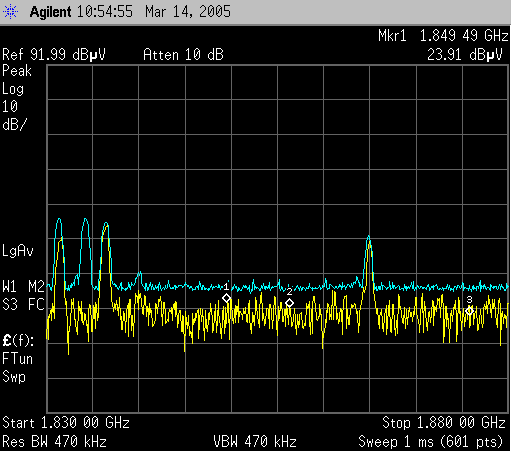Select the Stop 1.880 00 GHz frequency
The height and width of the screenshot is (453, 511).
pos(444,423)
